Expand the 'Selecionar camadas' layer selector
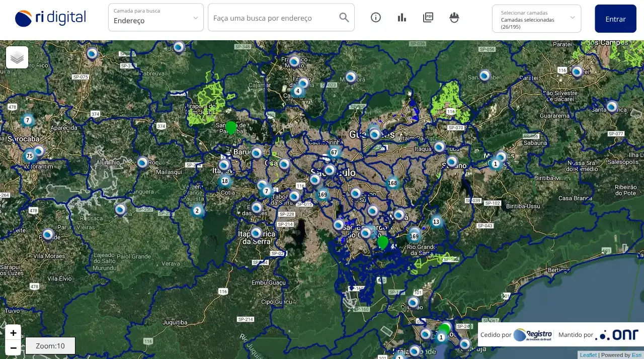This screenshot has height=359, width=644. click(x=536, y=19)
